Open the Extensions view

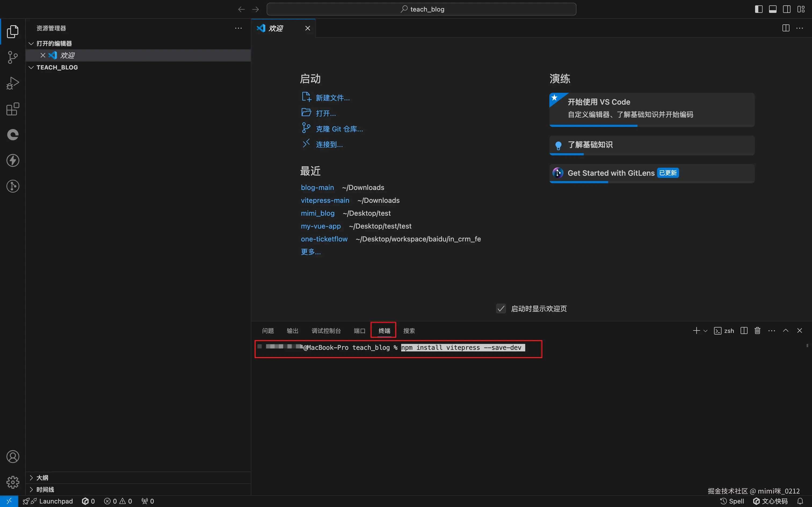point(13,109)
